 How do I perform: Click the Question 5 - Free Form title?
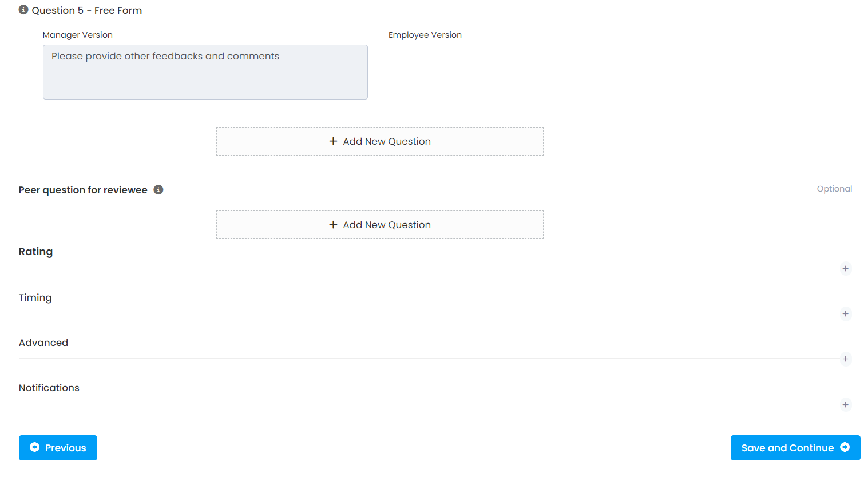point(87,10)
